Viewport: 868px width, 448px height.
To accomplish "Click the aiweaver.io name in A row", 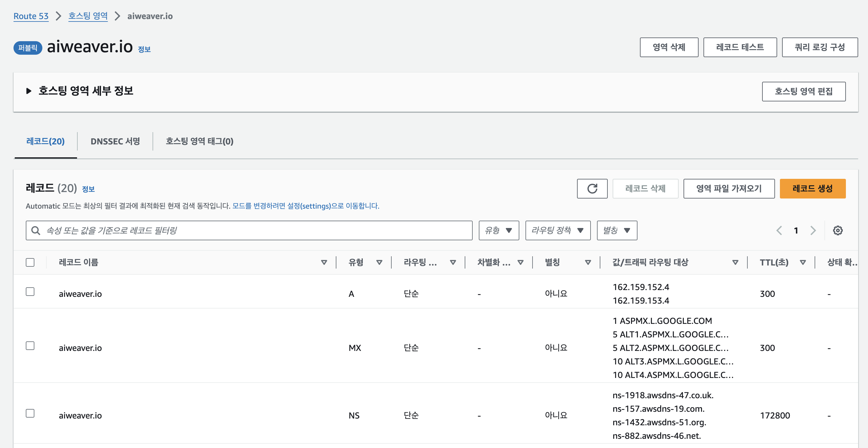I will point(80,294).
